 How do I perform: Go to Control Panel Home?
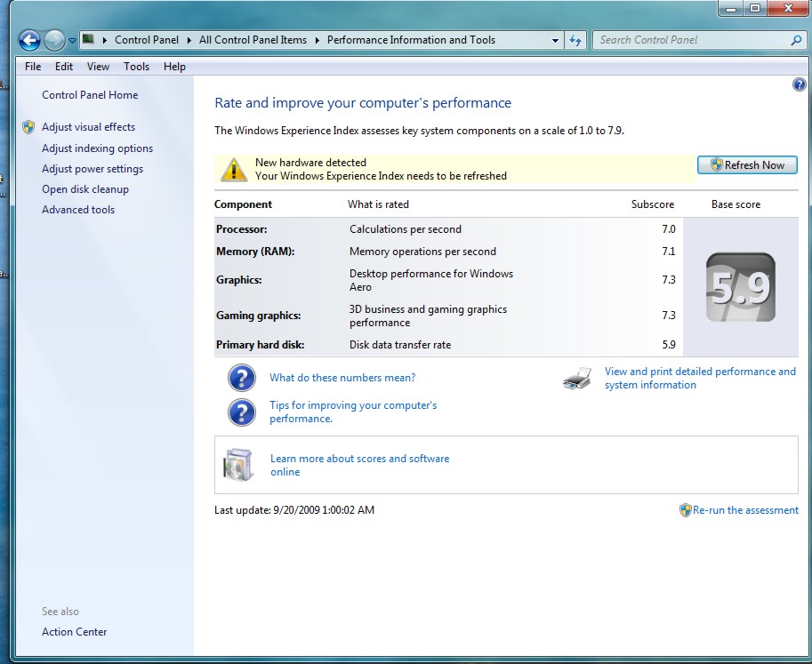tap(90, 95)
